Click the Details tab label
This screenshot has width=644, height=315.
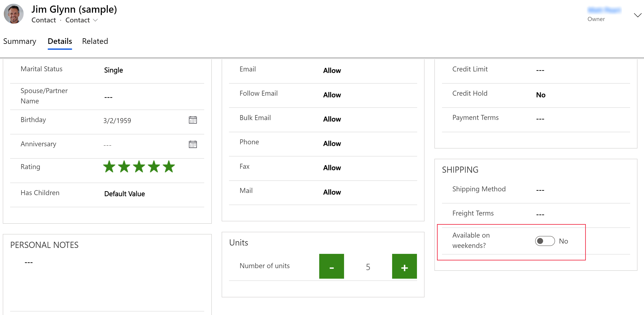click(60, 41)
